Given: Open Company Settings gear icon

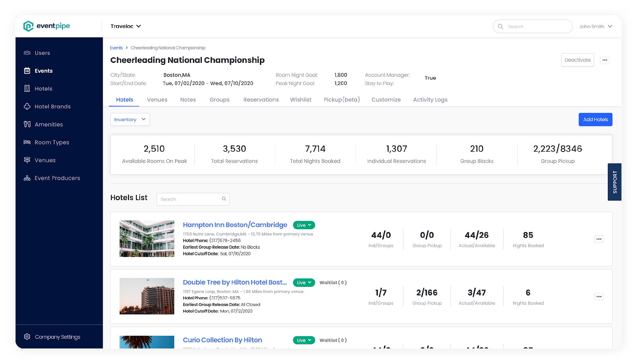Looking at the screenshot, I should click(x=27, y=337).
